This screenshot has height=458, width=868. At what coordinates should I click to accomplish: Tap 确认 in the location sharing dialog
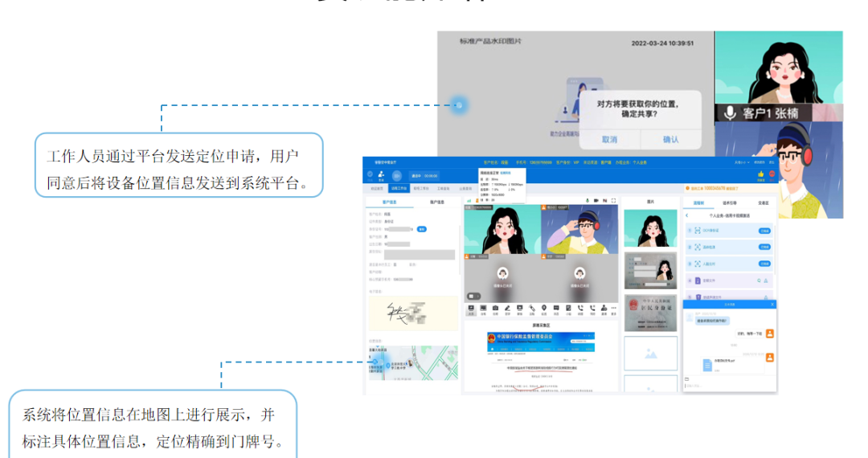click(x=670, y=139)
